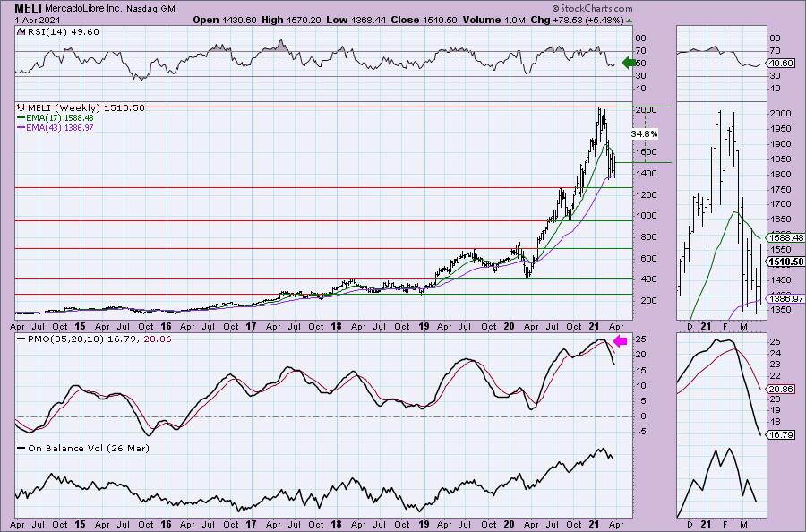Click the black PMO line swatch

(x=21, y=339)
